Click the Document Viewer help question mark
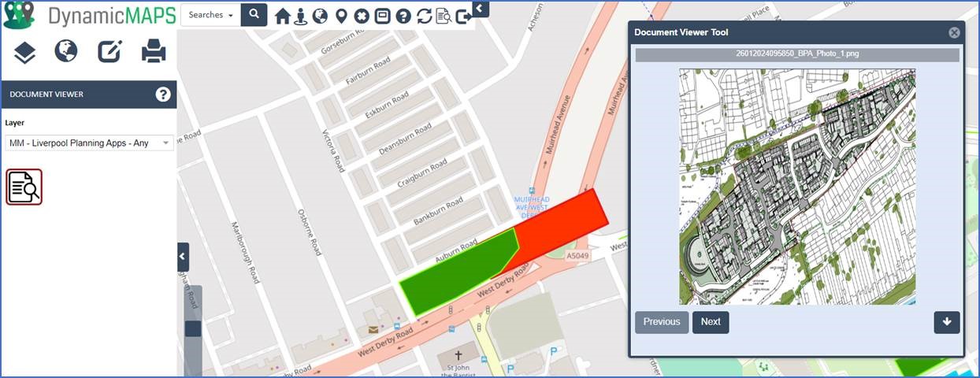Screen dimensions: 980x378 [x=163, y=94]
